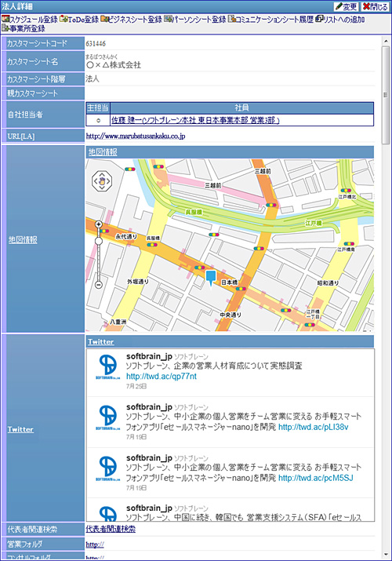The image size is (392, 561).
Task: Click the map pan control compass
Action: coord(102,181)
